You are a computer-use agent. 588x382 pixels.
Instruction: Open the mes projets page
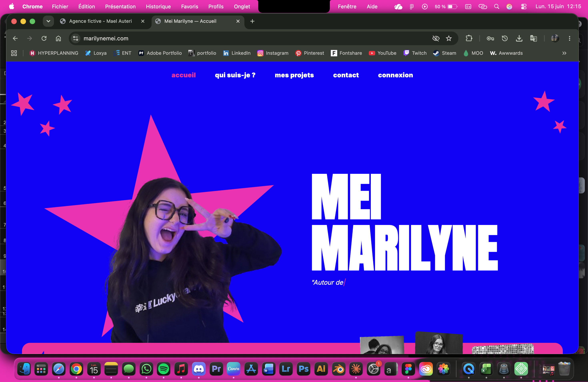click(x=294, y=75)
